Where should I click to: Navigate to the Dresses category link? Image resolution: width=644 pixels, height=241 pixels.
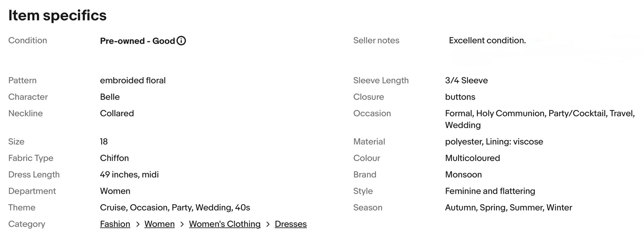pyautogui.click(x=291, y=224)
